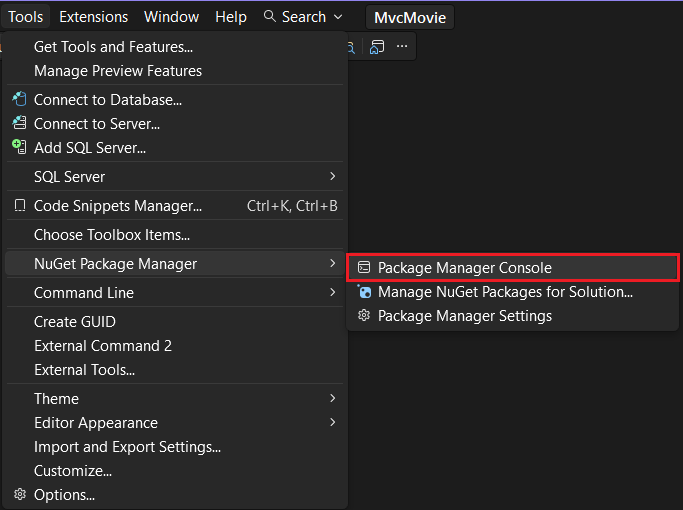
Task: Choose Connect to Server entry
Action: (x=175, y=124)
